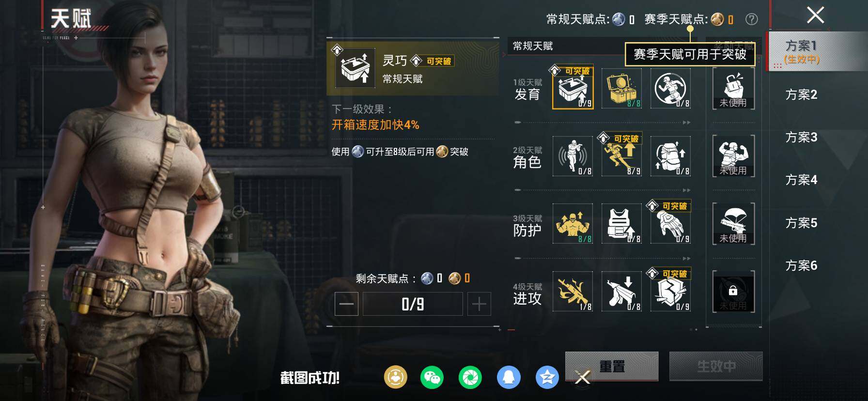
Task: Switch to 方案2 loadout tab
Action: (802, 94)
